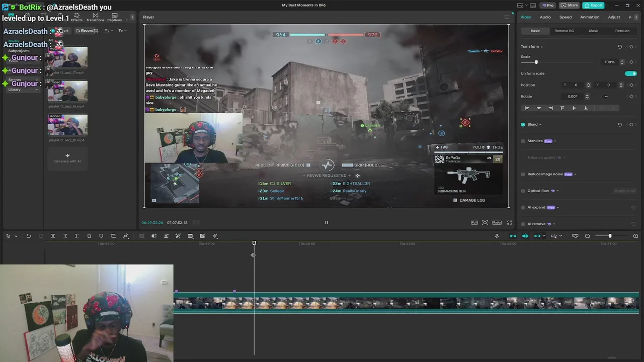Enable the Stabilize checkbox
The image size is (644, 362).
coord(523,141)
